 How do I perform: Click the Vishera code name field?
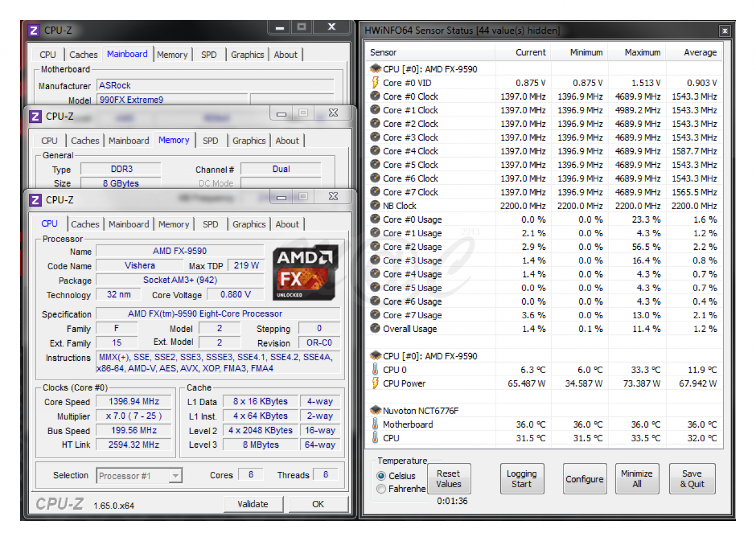click(139, 266)
